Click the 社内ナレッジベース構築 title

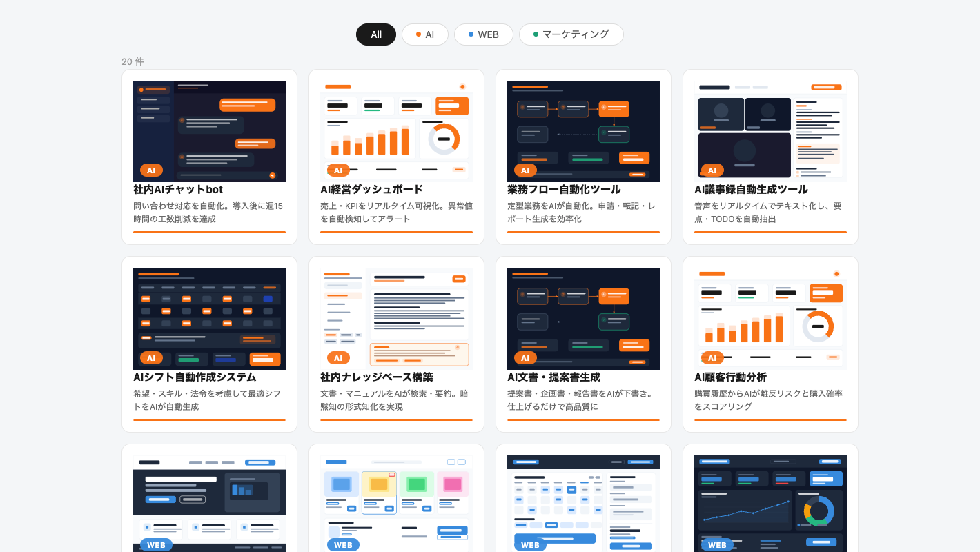tap(377, 377)
